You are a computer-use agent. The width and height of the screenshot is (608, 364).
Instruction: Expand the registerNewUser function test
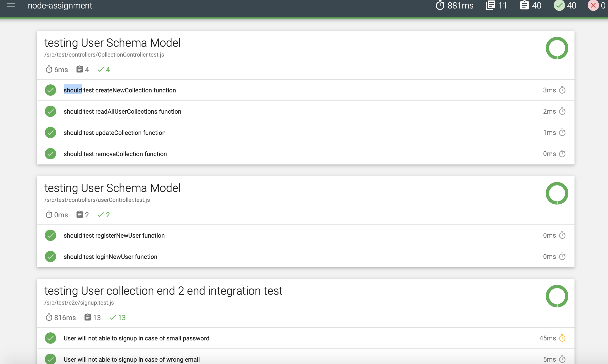pyautogui.click(x=114, y=236)
